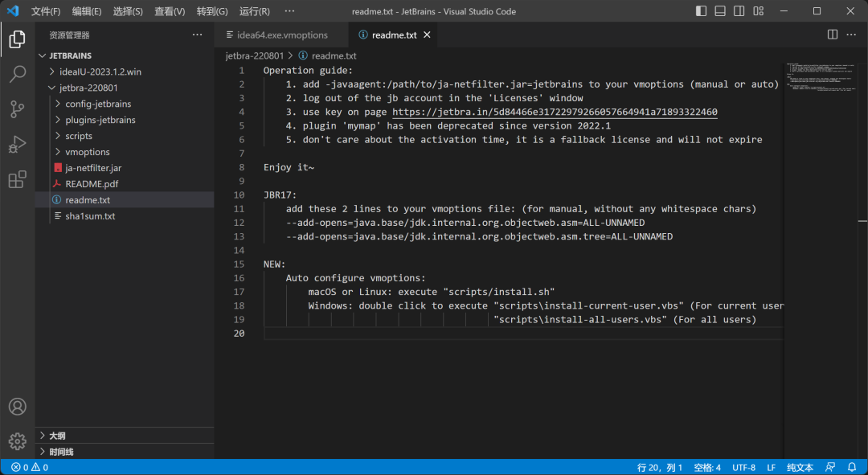Toggle secondary side bar visibility

coord(739,11)
